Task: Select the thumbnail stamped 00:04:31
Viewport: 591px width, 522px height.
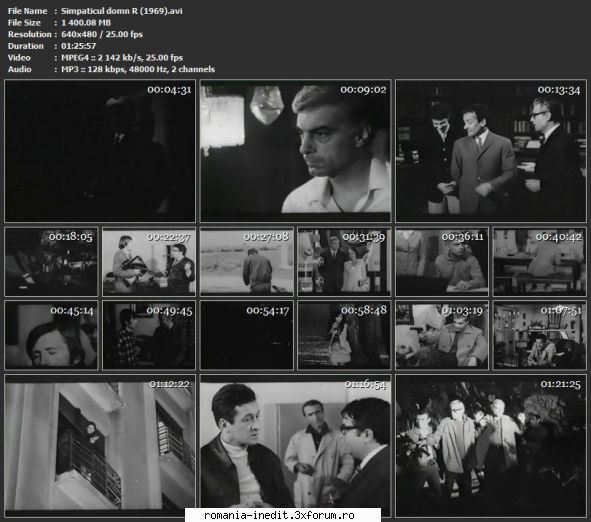Action: click(100, 151)
